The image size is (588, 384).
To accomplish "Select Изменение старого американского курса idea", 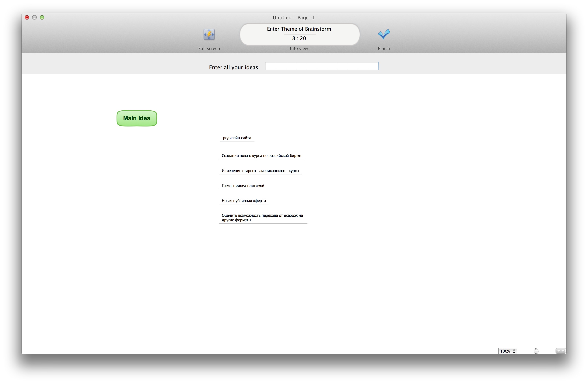I will point(260,171).
